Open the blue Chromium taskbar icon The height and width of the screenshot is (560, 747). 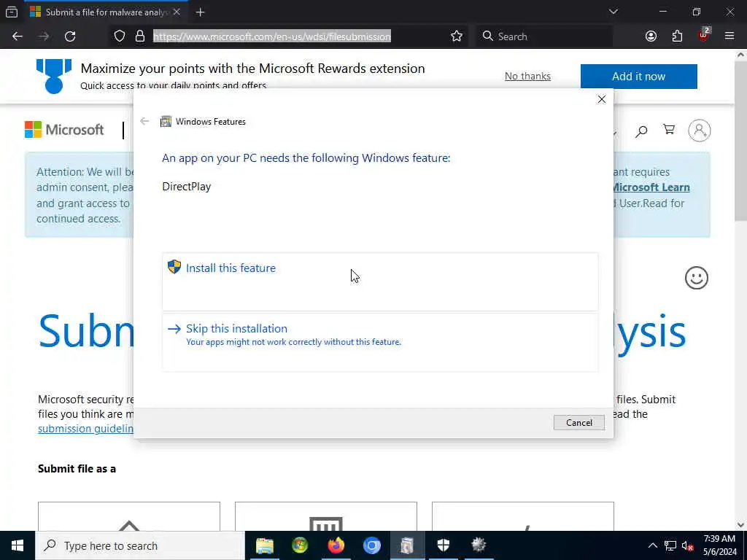click(x=371, y=545)
